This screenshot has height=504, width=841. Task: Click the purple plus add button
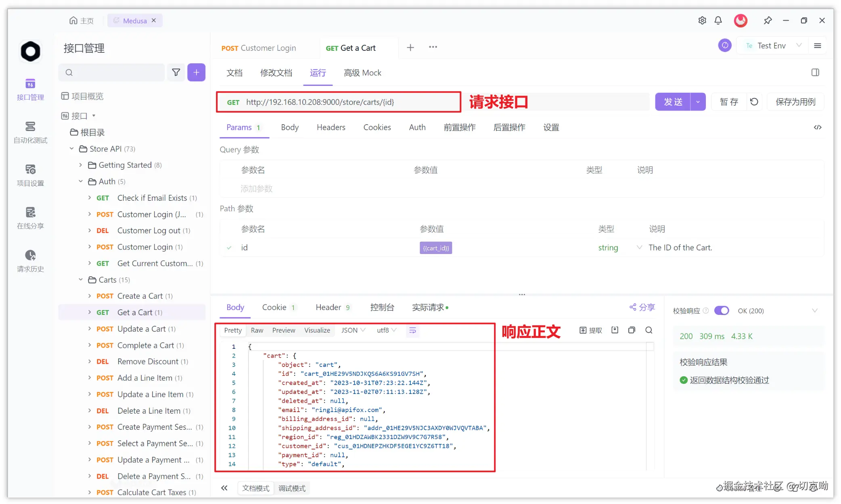(x=196, y=72)
